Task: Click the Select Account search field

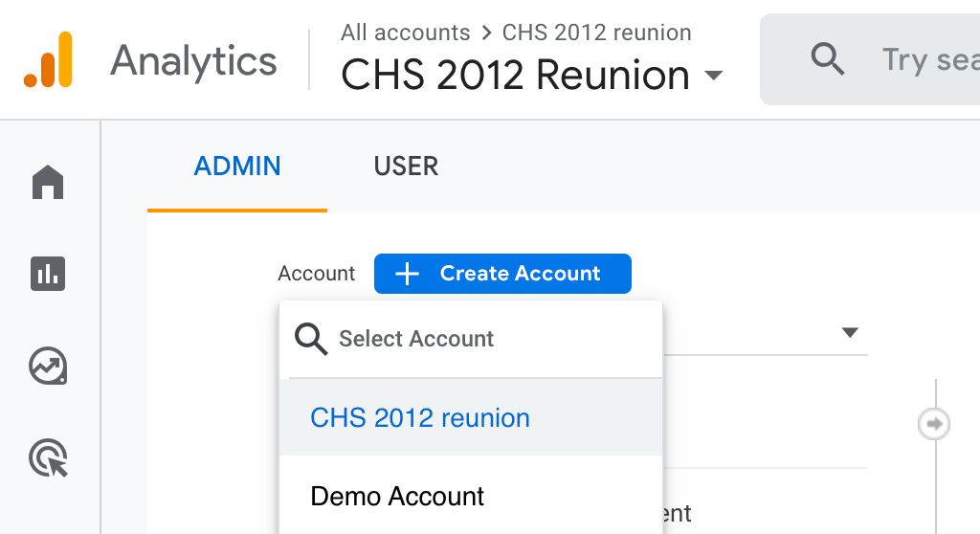Action: point(479,339)
